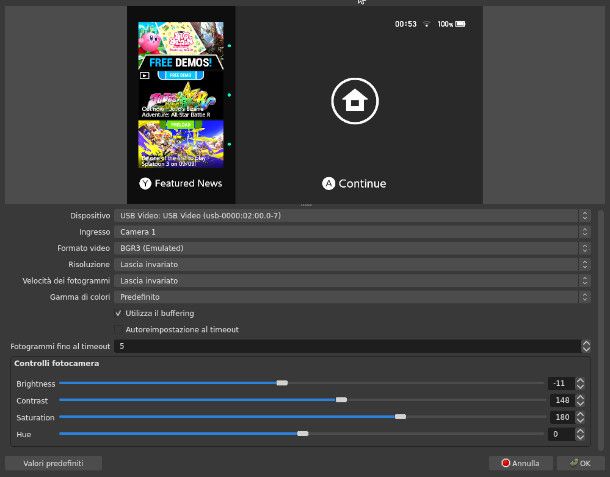
Task: Increase Fotogrammi fino al timeout value
Action: pyautogui.click(x=586, y=343)
